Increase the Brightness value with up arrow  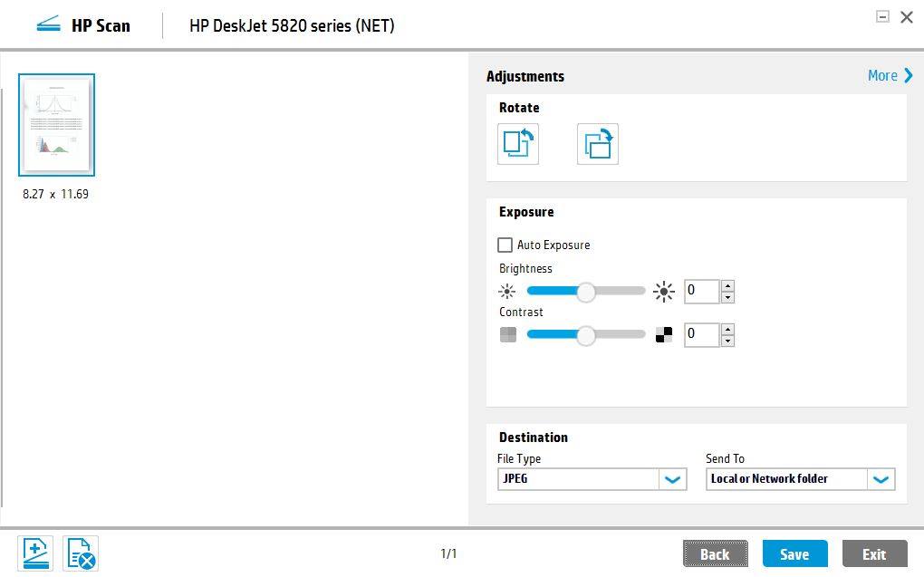pyautogui.click(x=727, y=286)
